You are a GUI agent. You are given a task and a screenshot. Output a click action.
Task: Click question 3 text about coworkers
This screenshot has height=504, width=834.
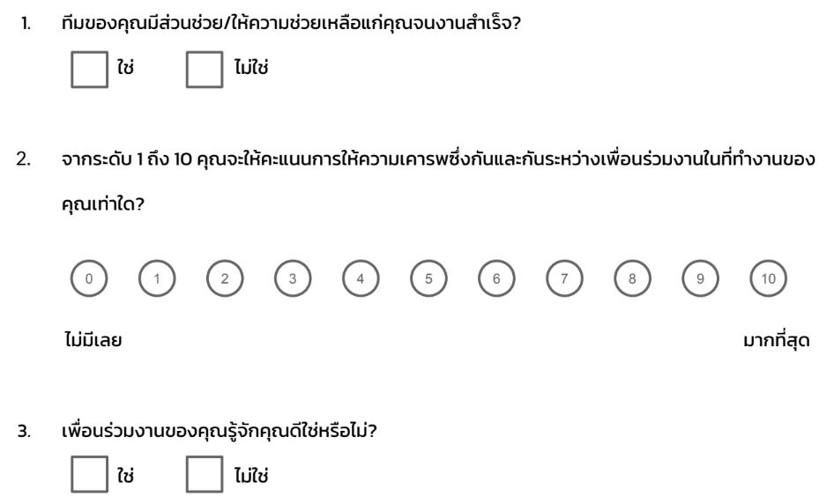pos(220,431)
